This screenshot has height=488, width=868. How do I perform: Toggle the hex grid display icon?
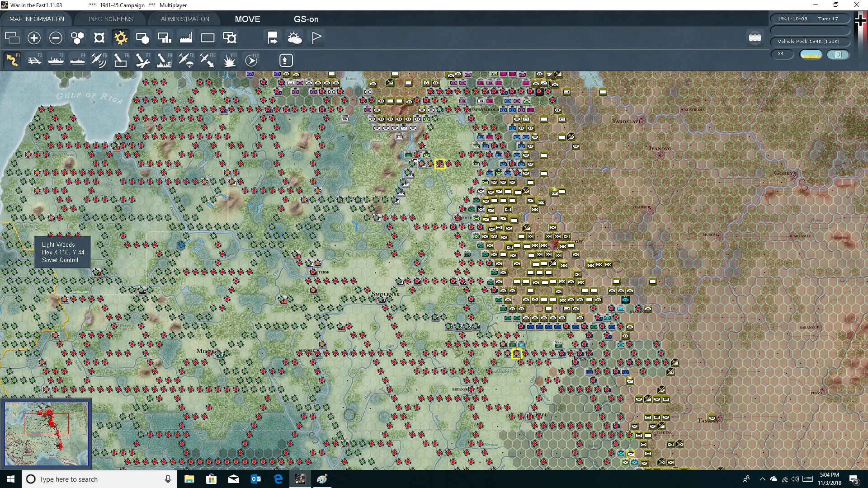coord(77,38)
